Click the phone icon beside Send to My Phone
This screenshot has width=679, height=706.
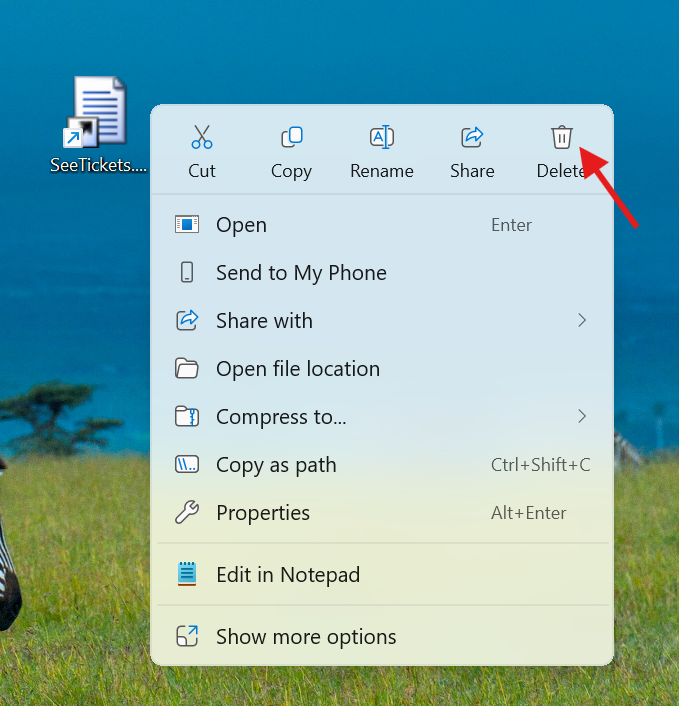(x=187, y=273)
